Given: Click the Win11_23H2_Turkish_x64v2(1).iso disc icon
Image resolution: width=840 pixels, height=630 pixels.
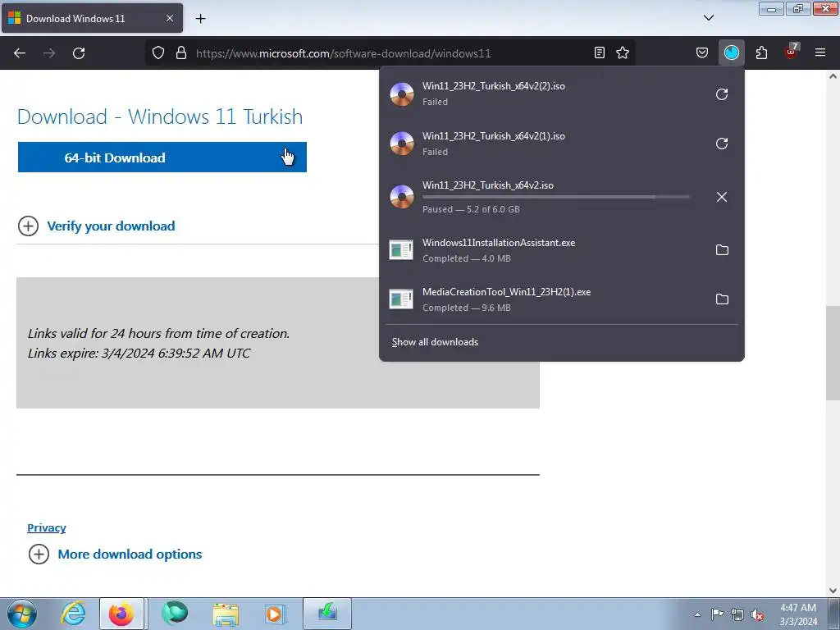Looking at the screenshot, I should point(402,144).
